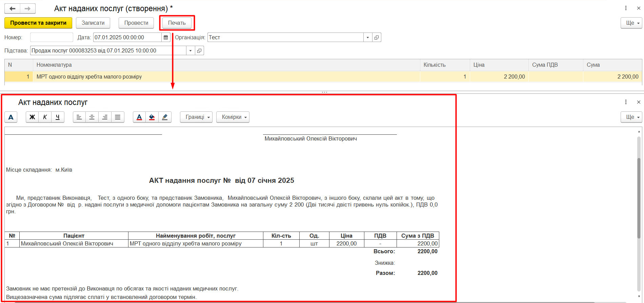The width and height of the screenshot is (644, 303).
Task: Choose the cell background fill color
Action: click(x=152, y=117)
